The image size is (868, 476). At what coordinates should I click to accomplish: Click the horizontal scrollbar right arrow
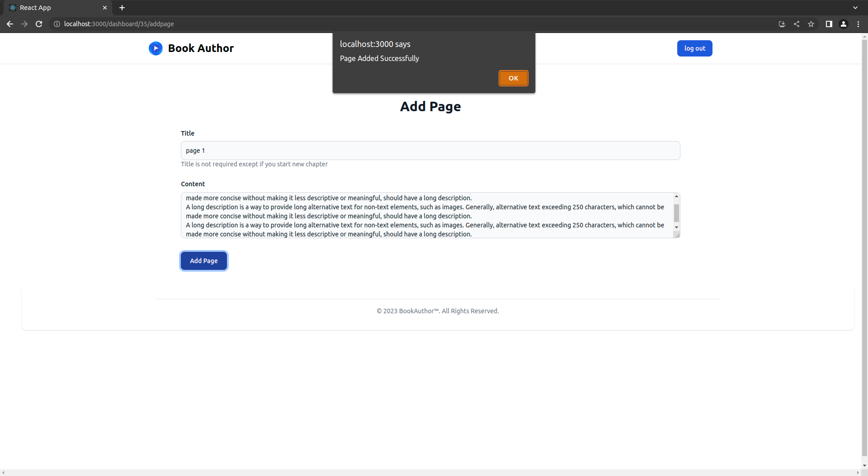click(x=858, y=472)
